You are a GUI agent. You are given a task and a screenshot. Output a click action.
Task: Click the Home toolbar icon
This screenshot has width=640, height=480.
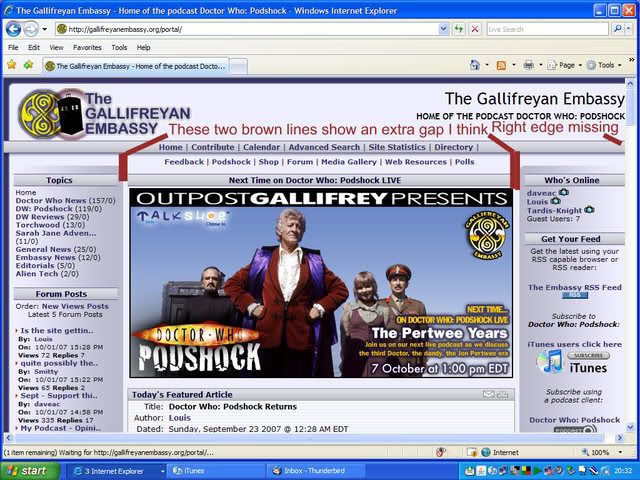pos(475,65)
